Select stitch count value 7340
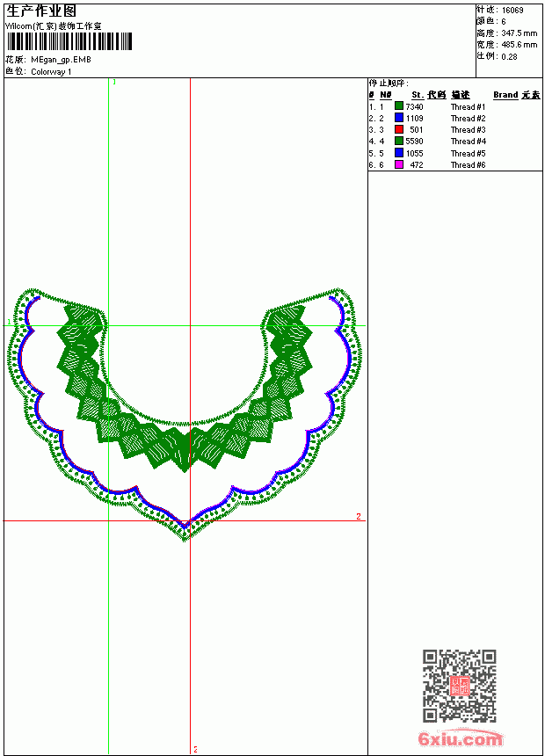The height and width of the screenshot is (756, 545). 414,106
